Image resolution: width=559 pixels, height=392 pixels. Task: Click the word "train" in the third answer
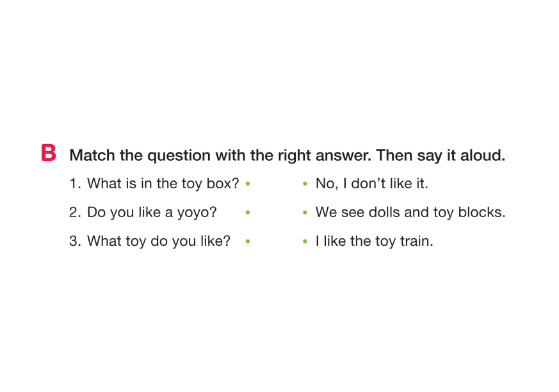point(416,241)
